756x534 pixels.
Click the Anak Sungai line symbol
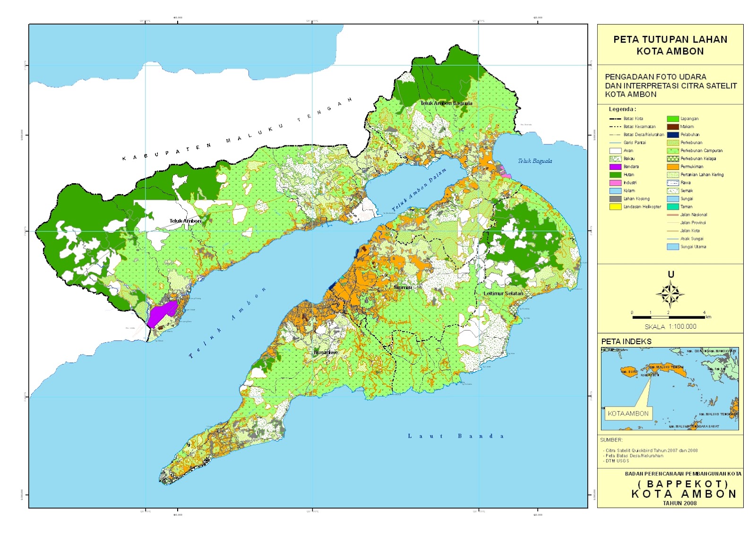673,239
